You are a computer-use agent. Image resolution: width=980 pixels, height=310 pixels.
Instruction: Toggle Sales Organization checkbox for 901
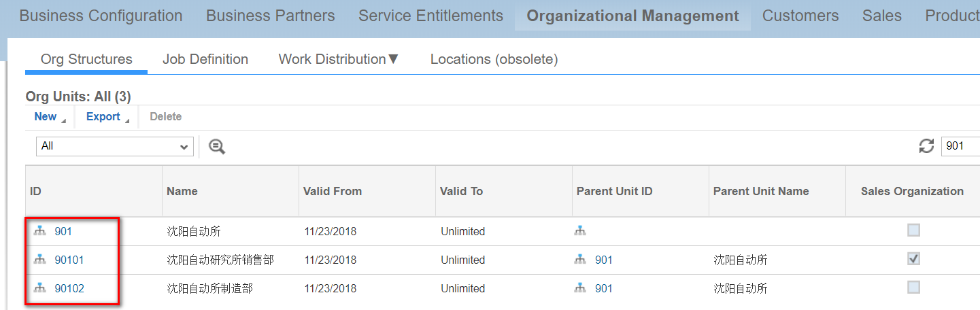coord(913,230)
